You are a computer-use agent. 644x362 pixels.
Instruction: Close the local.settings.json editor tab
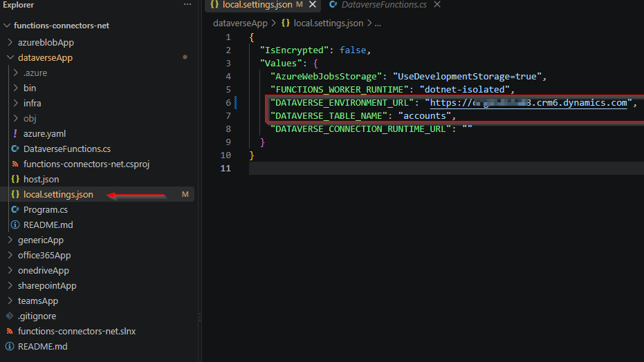tap(313, 5)
